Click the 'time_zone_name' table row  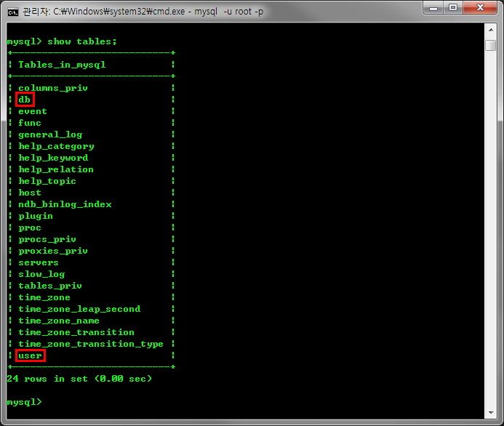92,321
